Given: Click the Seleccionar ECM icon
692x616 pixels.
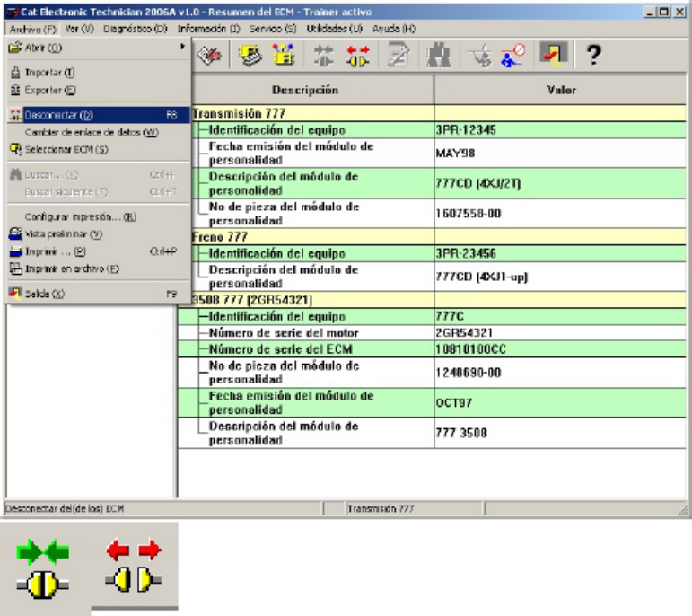Looking at the screenshot, I should pos(15,150).
